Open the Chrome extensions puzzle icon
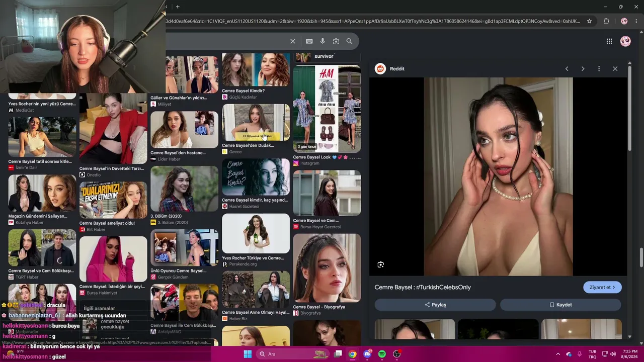Viewport: 644px width, 362px height. click(606, 21)
